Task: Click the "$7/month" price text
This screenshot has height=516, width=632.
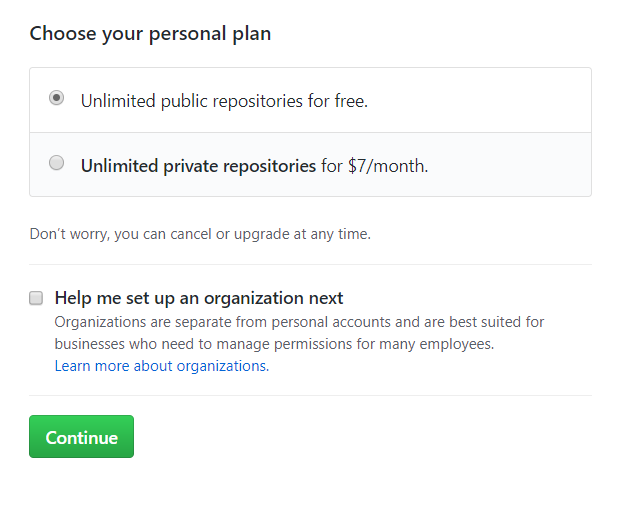Action: [x=387, y=166]
